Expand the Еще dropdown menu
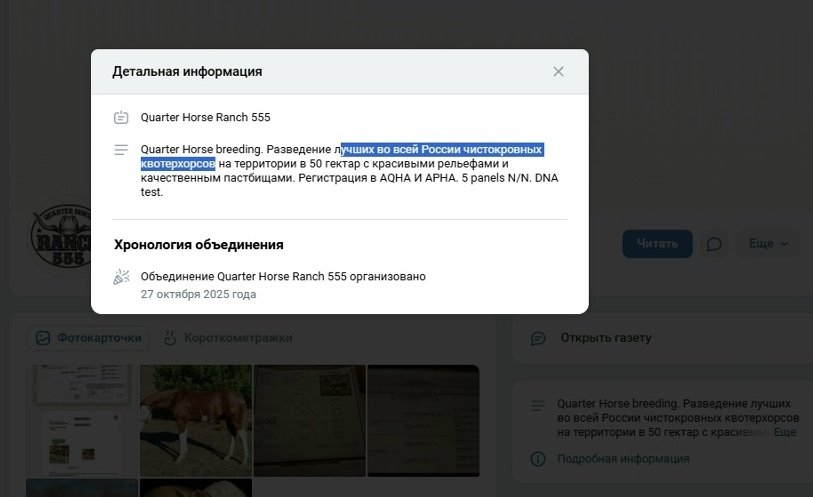Screen dimensions: 813x497 [x=768, y=244]
